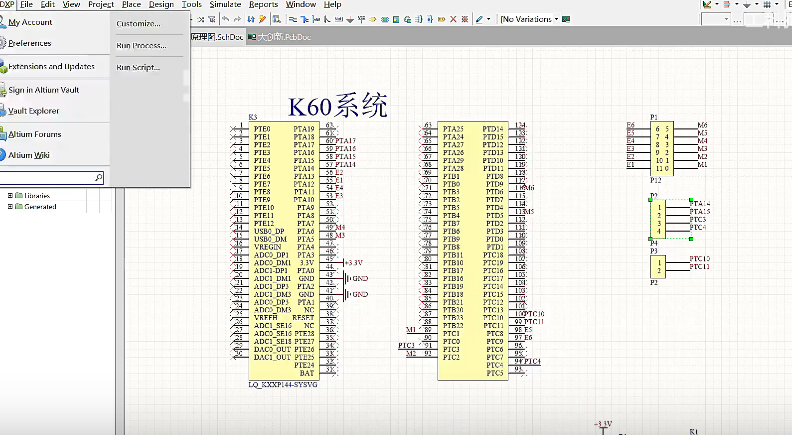Select the LQ_KXXP144-SYSVG component label
This screenshot has width=792, height=435.
(x=283, y=384)
